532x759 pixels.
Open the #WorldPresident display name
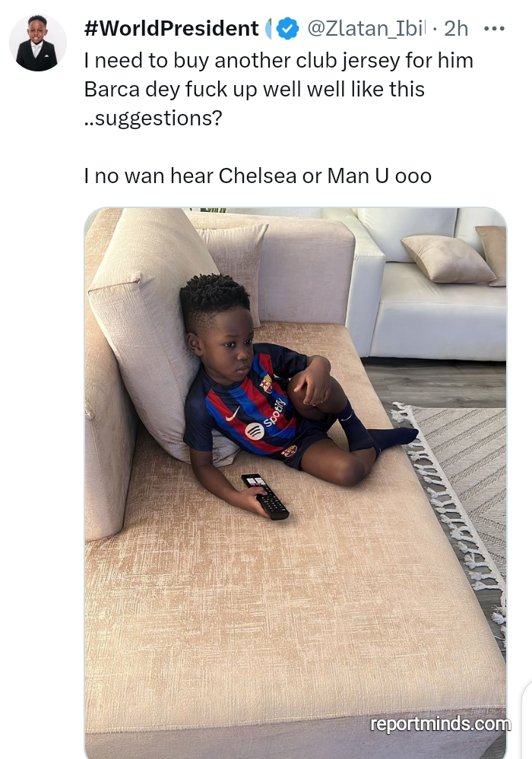(x=171, y=29)
